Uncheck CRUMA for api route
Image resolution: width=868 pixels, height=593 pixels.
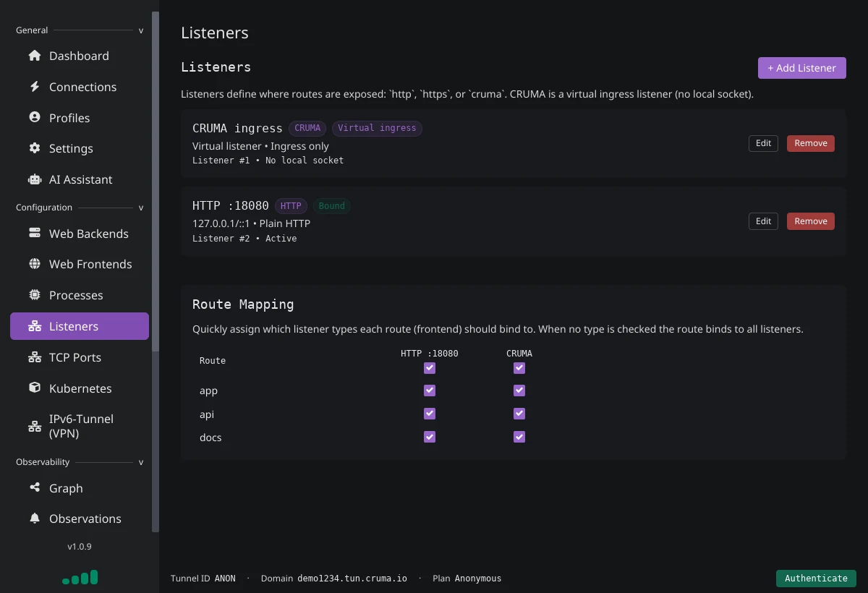(x=519, y=414)
